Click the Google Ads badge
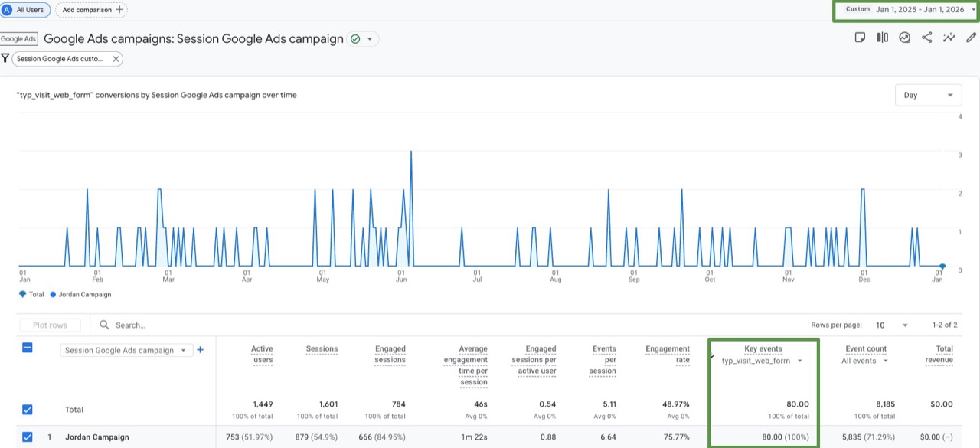The height and width of the screenshot is (448, 980). click(18, 38)
